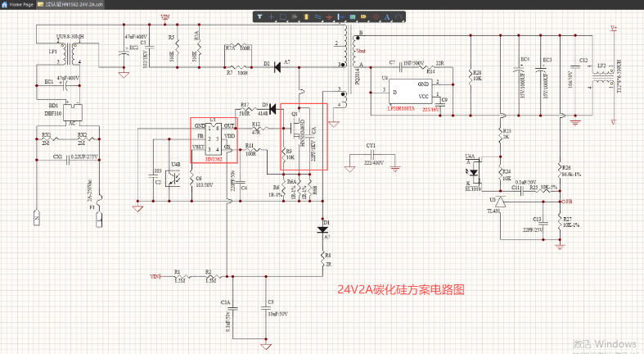Click the 222/400V capacitor value
644x354 pixels.
[374, 163]
